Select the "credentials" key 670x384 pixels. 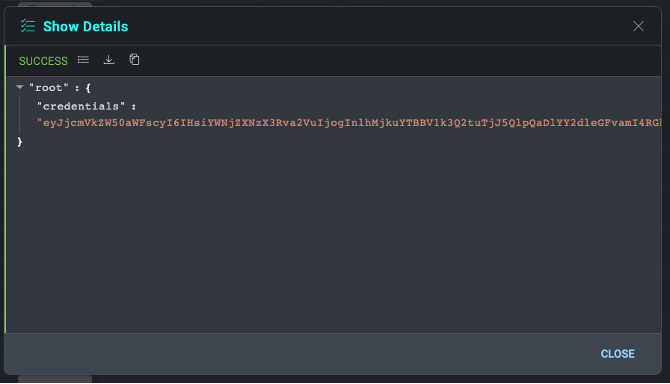click(81, 106)
